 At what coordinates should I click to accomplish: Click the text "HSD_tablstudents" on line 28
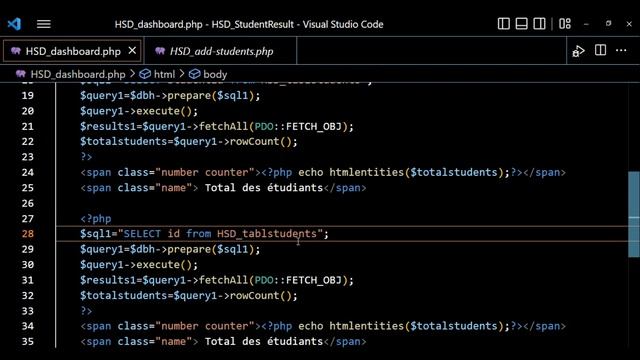tap(267, 234)
